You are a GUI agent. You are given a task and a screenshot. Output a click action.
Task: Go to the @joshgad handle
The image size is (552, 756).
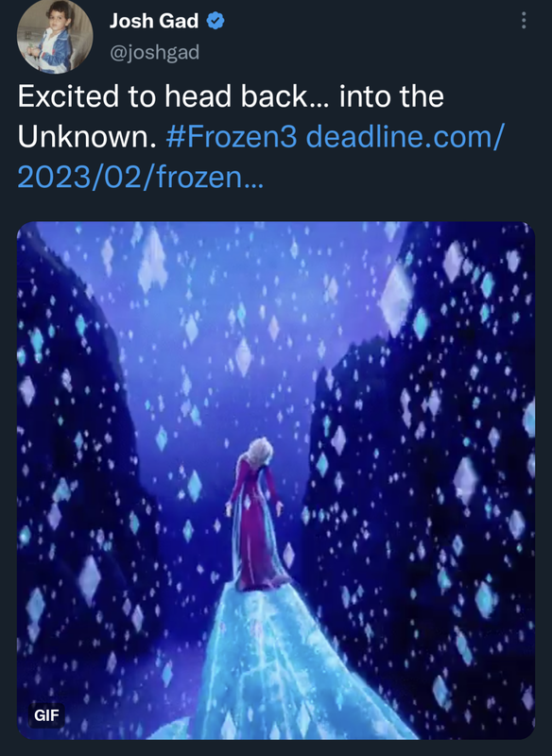click(154, 52)
